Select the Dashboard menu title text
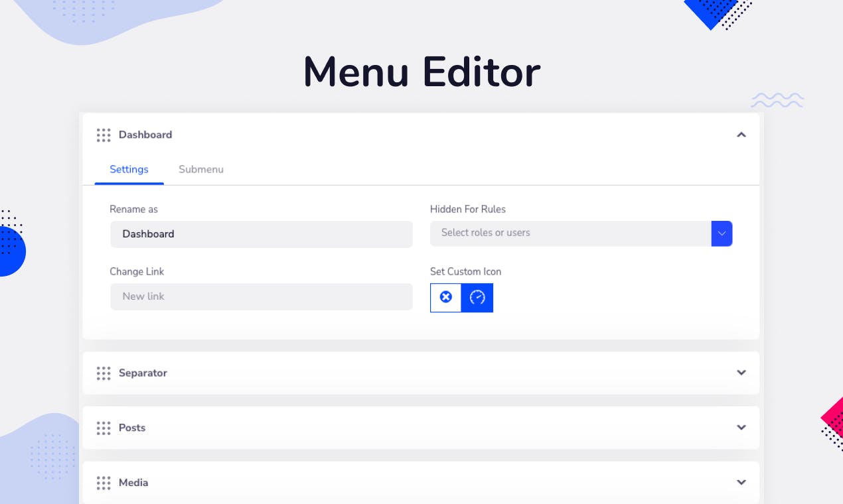 [x=145, y=135]
